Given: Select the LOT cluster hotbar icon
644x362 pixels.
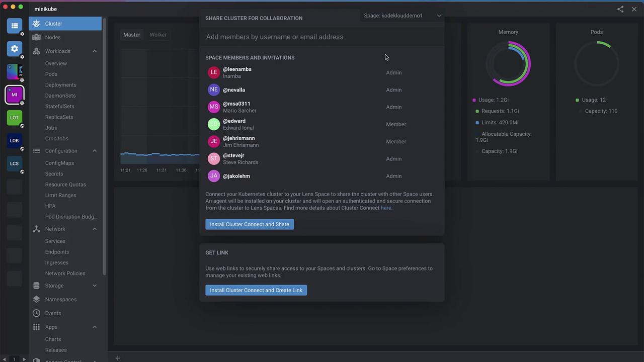Looking at the screenshot, I should coord(14,118).
